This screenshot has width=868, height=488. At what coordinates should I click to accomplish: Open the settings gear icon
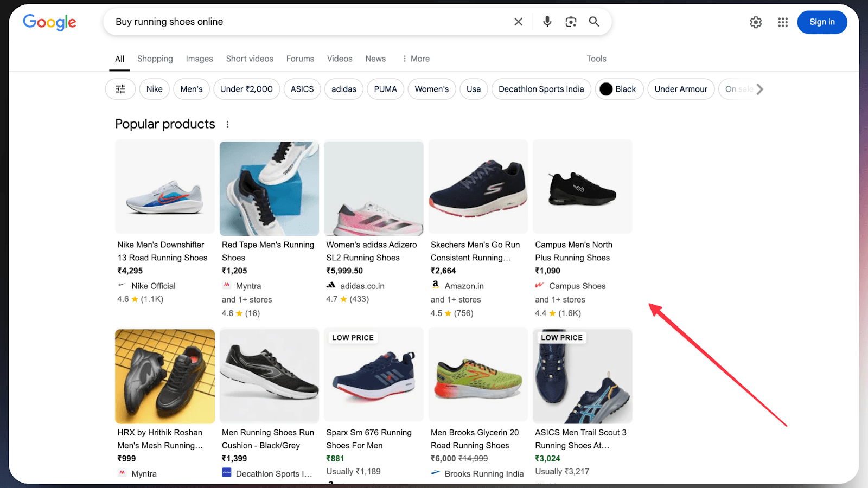click(756, 22)
